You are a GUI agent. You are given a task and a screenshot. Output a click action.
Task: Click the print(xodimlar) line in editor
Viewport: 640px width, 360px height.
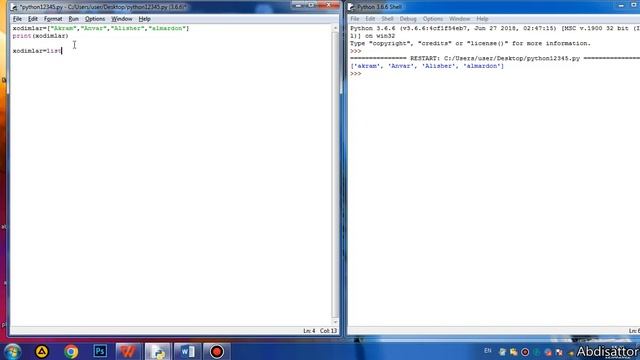tap(40, 36)
